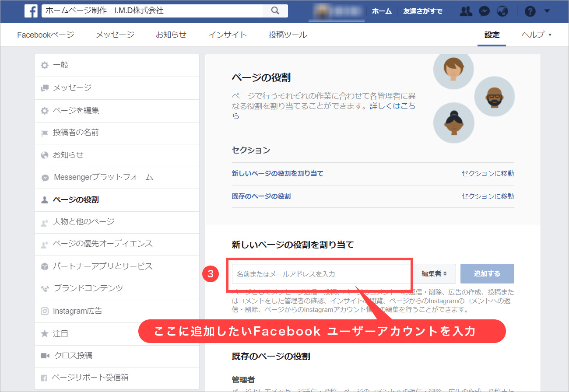Screen dimensions: 569x392
Task: Select the 設定 tab
Action: (x=492, y=35)
